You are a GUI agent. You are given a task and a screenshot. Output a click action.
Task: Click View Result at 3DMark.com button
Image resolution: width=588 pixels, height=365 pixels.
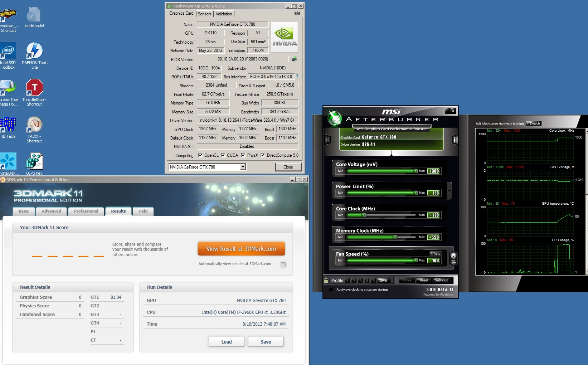coord(241,249)
